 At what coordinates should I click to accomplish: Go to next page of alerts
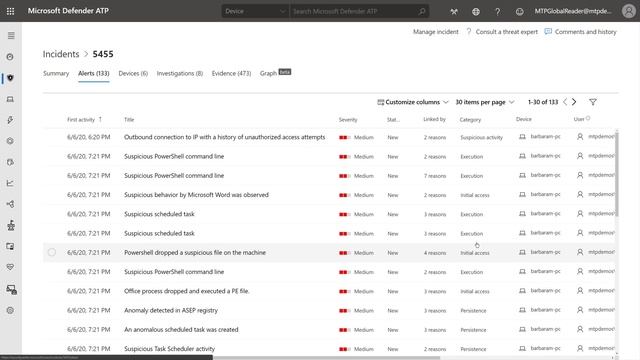pos(574,102)
